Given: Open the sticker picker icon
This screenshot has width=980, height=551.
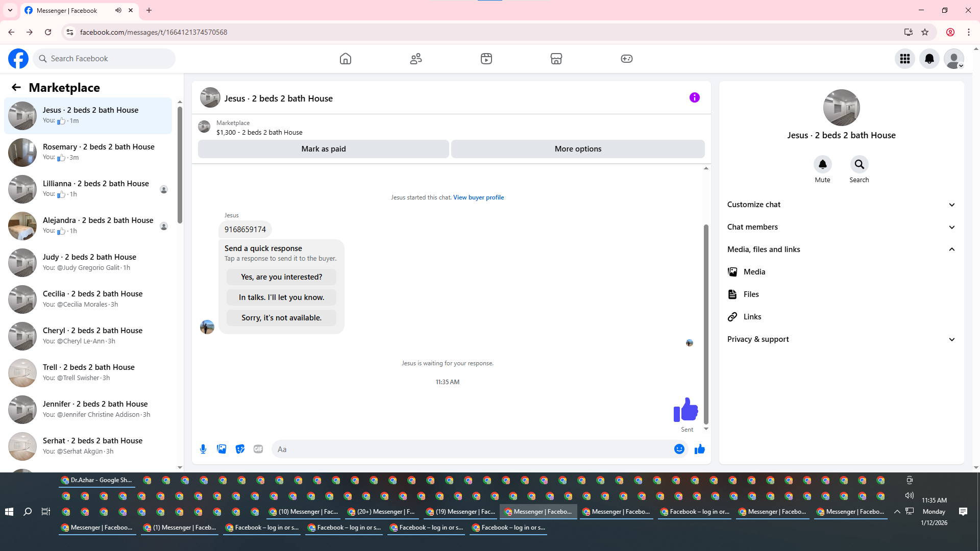Looking at the screenshot, I should (240, 449).
